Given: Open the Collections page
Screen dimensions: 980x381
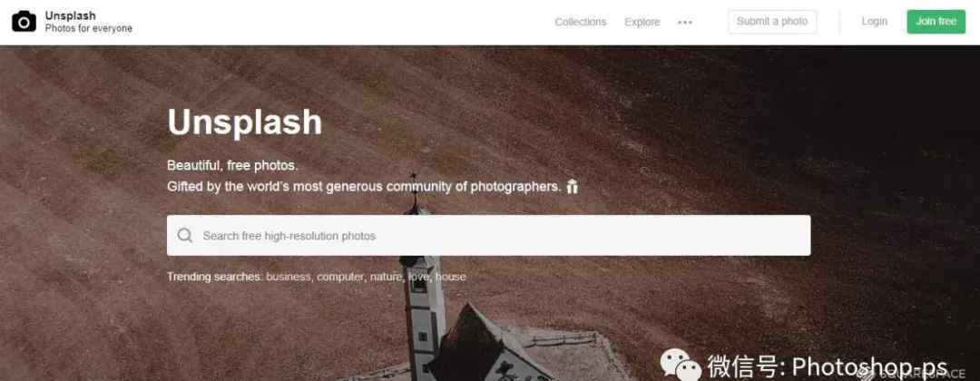Looking at the screenshot, I should click(581, 22).
